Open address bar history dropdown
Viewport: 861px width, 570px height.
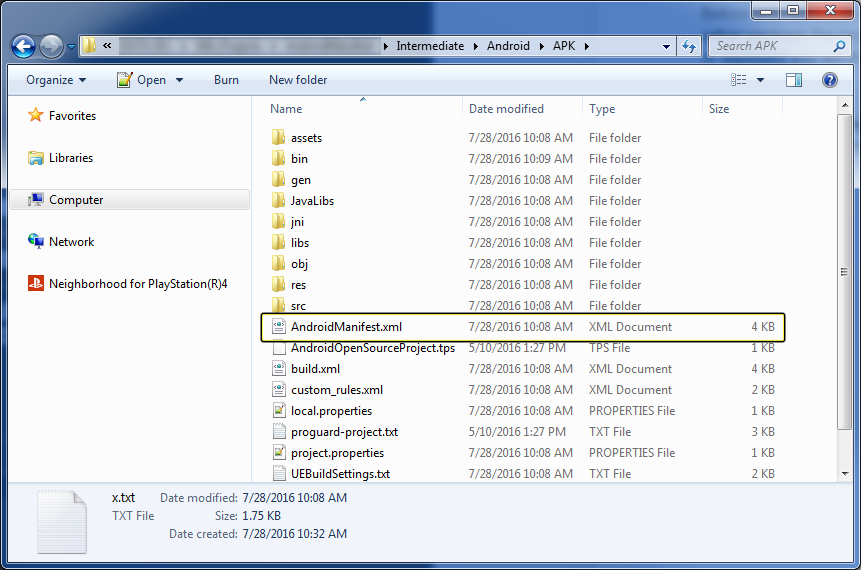tap(666, 47)
